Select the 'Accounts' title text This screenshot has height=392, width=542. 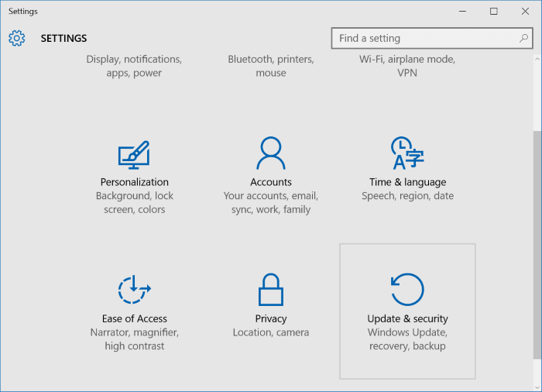[270, 182]
